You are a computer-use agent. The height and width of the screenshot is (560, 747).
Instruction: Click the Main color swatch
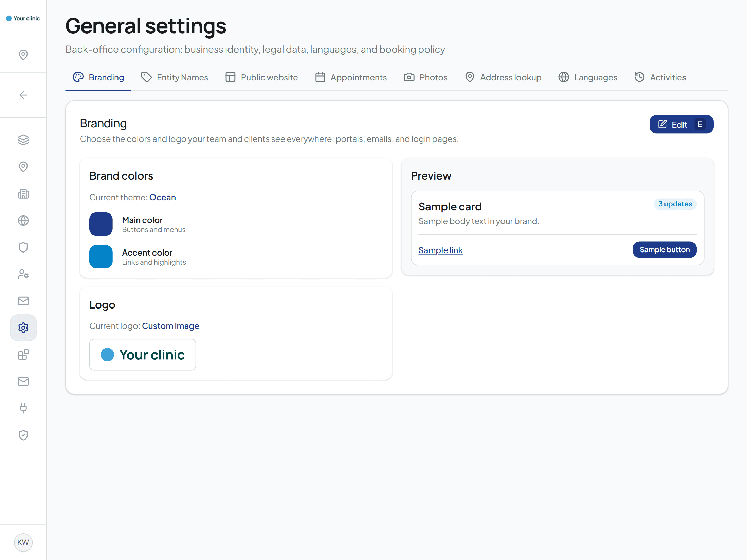(101, 224)
